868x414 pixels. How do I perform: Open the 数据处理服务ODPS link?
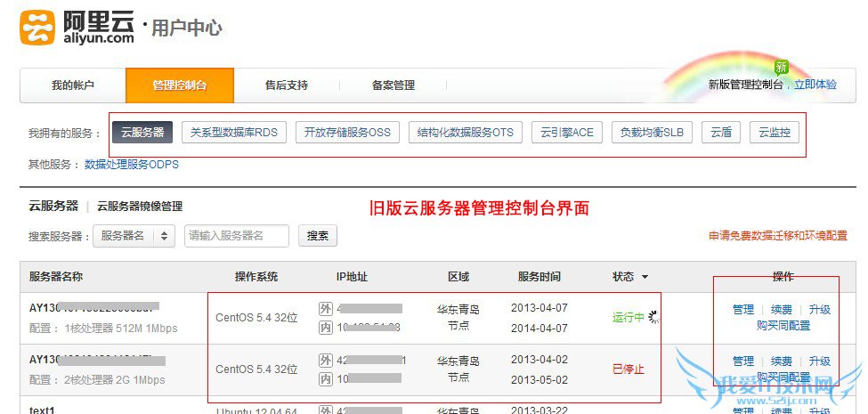(132, 165)
